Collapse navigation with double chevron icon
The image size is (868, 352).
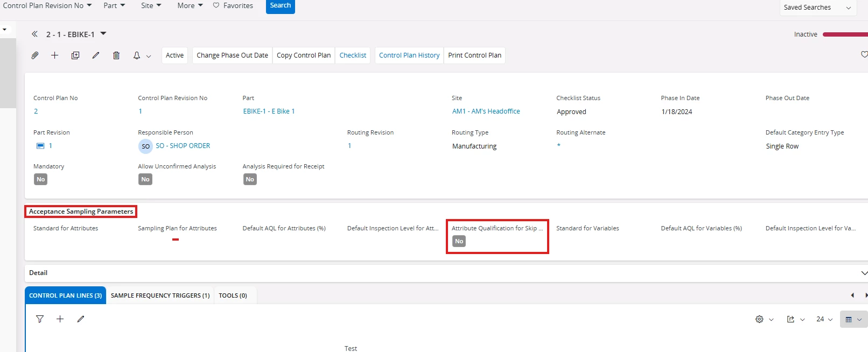[x=34, y=34]
